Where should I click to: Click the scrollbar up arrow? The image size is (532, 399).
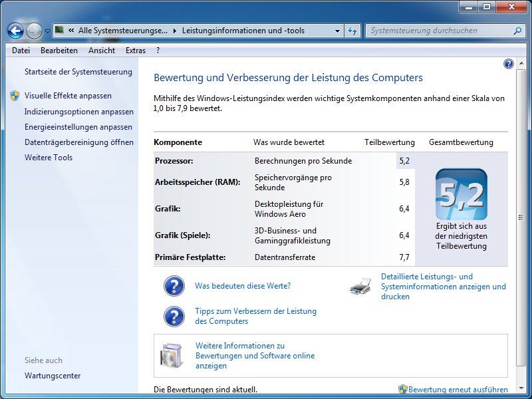(521, 63)
